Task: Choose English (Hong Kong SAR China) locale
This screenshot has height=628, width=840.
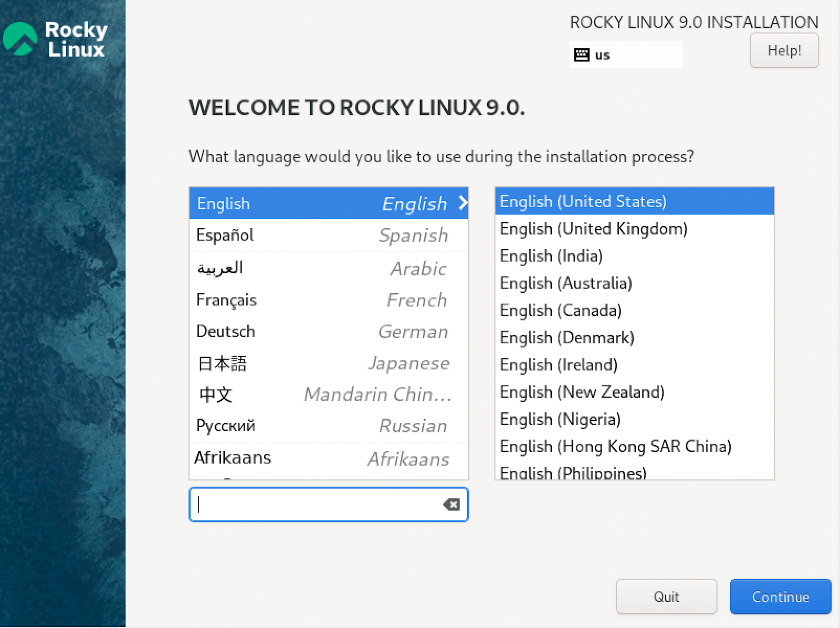Action: [x=634, y=446]
